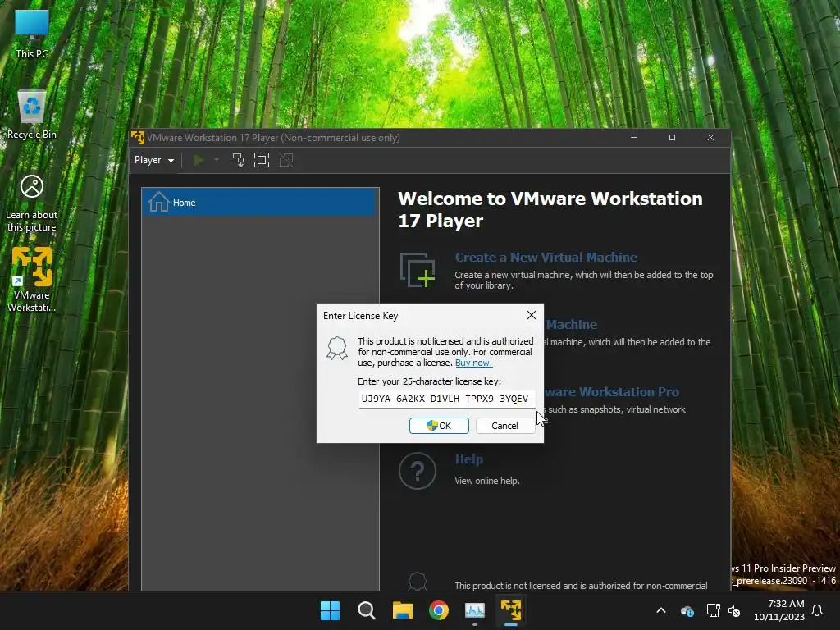The image size is (840, 630).
Task: Click the VMware icon in the window title bar
Action: [x=138, y=138]
